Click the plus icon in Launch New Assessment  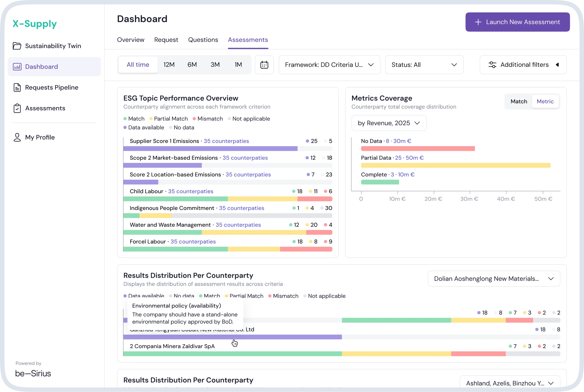[x=478, y=22]
